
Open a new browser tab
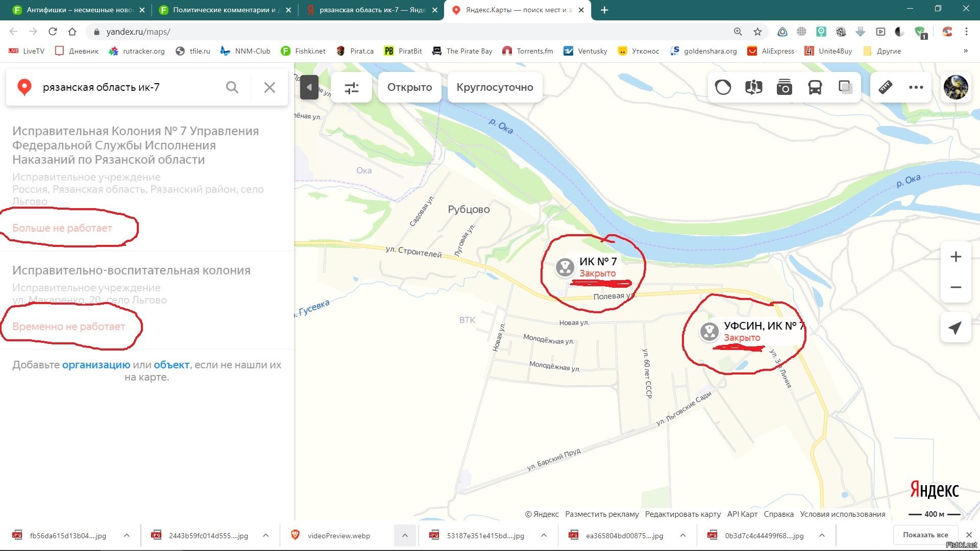pyautogui.click(x=604, y=10)
